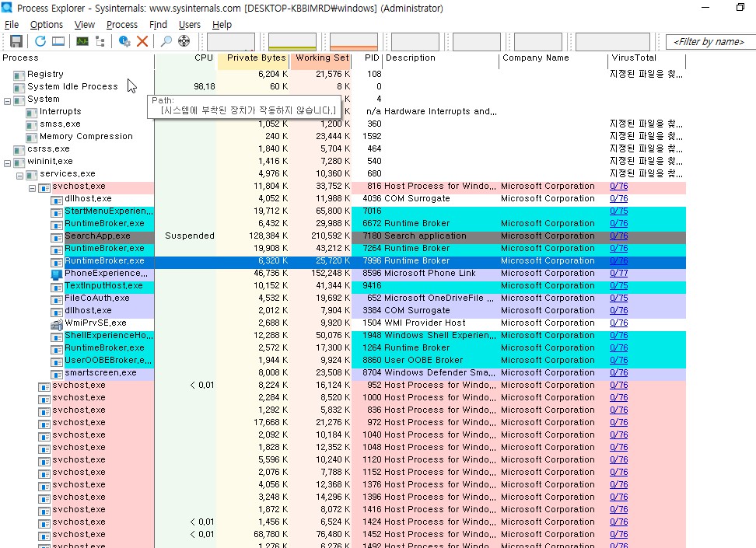This screenshot has height=548, width=756.
Task: Click the red X Kill Process icon
Action: [142, 41]
